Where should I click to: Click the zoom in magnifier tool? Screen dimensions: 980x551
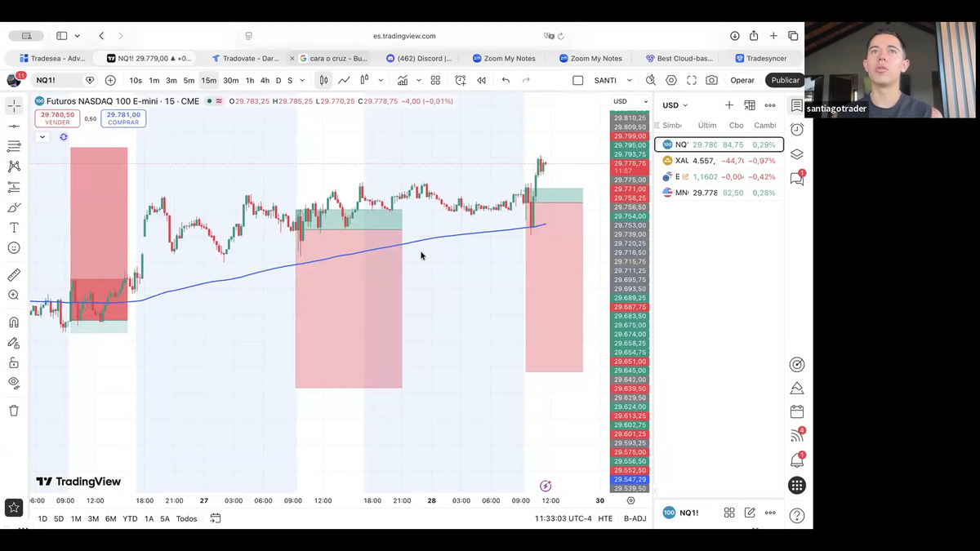click(14, 295)
